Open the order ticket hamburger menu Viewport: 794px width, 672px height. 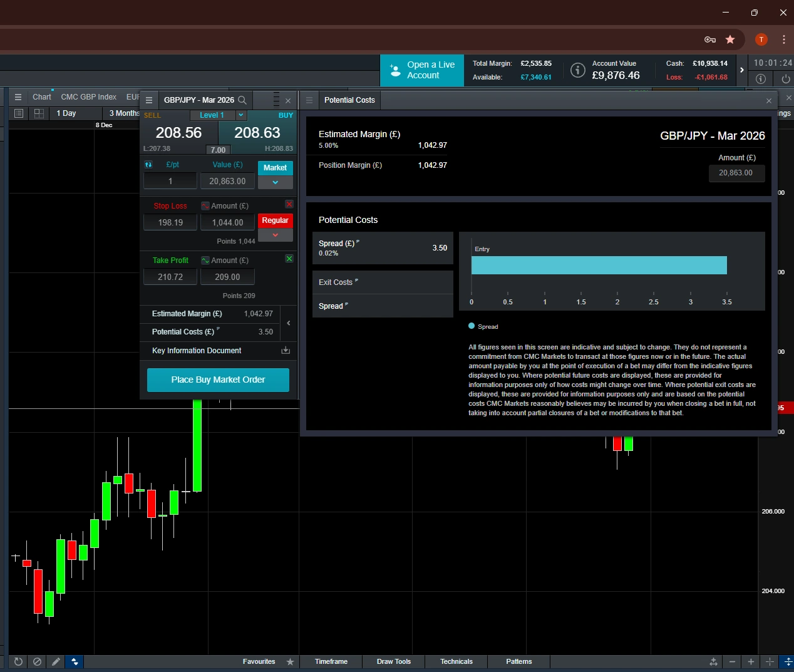[x=149, y=100]
